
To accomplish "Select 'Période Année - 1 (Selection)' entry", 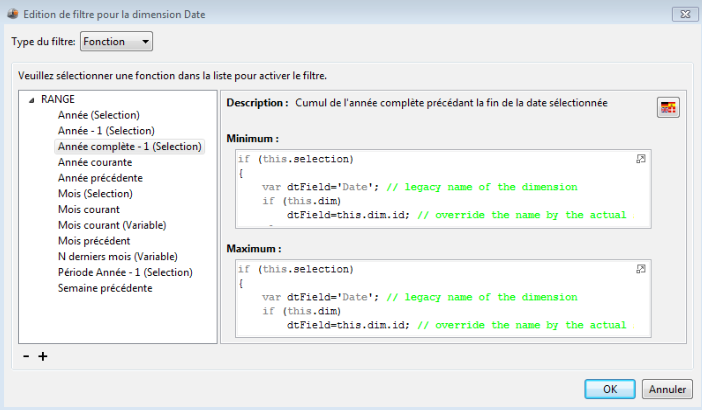I will (x=125, y=272).
